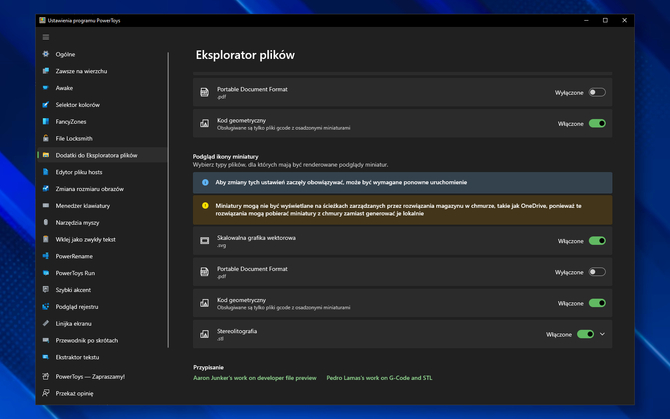Click the Wklej jako zwykły tekst icon
Image resolution: width=670 pixels, height=419 pixels.
(46, 239)
